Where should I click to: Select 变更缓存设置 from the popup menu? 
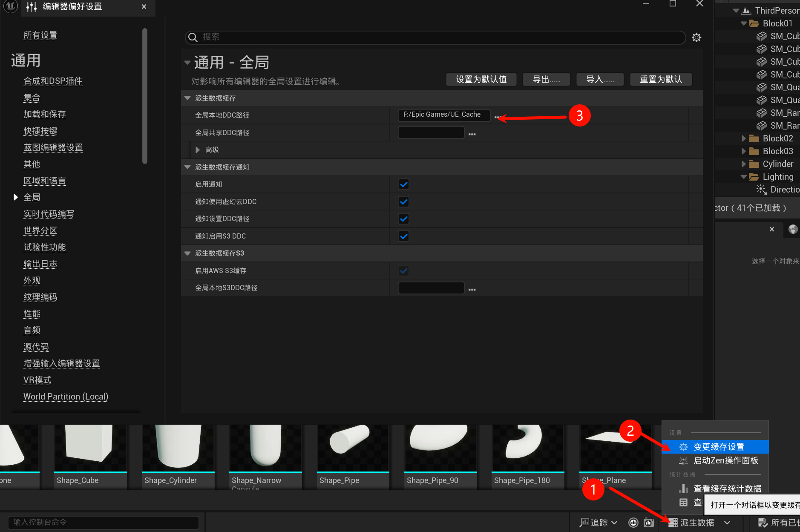(x=719, y=447)
